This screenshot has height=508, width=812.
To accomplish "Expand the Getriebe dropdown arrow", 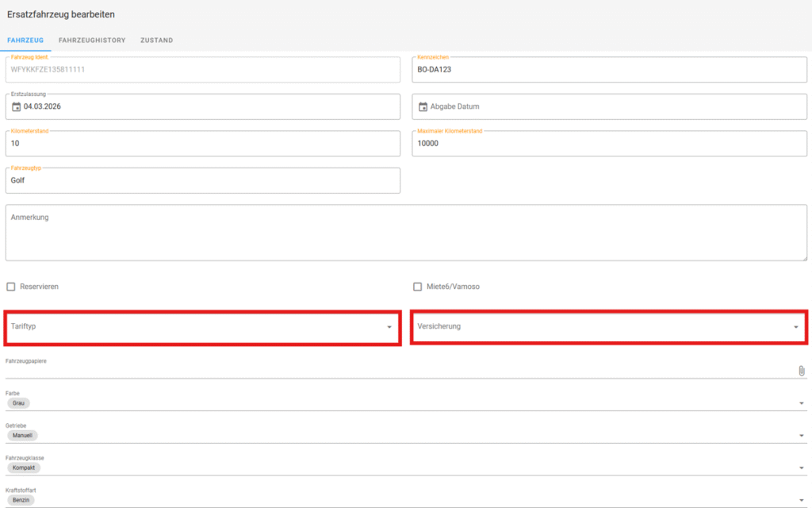I will (x=801, y=436).
